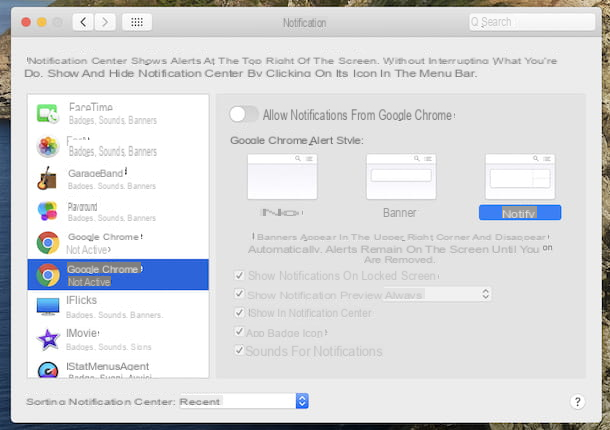
Task: Click the magnifier icon in Search field
Action: coord(475,22)
